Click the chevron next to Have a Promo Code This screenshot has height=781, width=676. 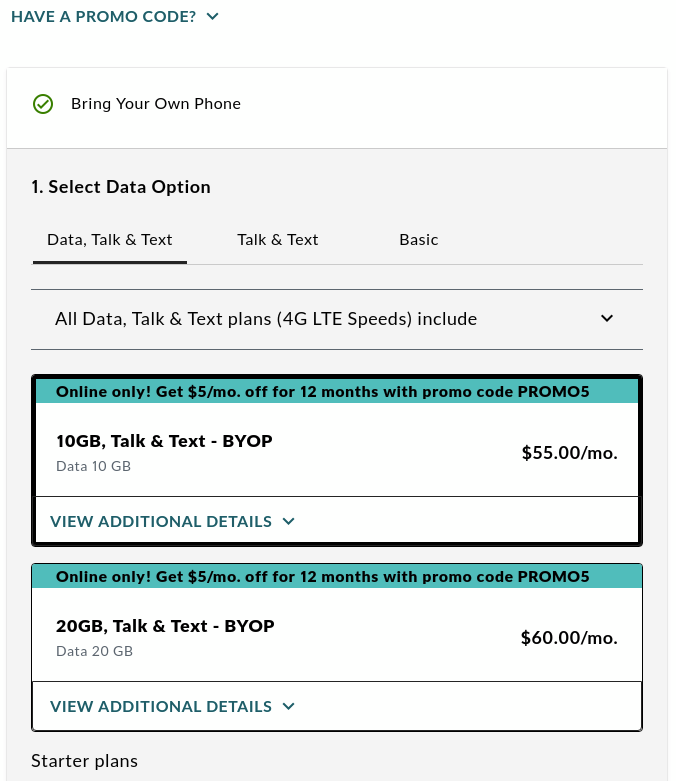click(212, 17)
